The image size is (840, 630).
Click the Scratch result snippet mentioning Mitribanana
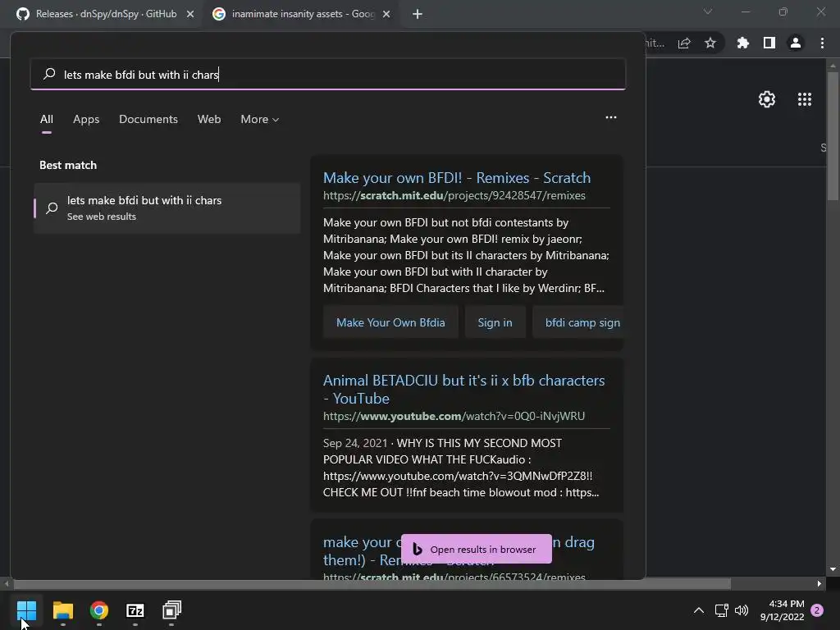pyautogui.click(x=466, y=255)
